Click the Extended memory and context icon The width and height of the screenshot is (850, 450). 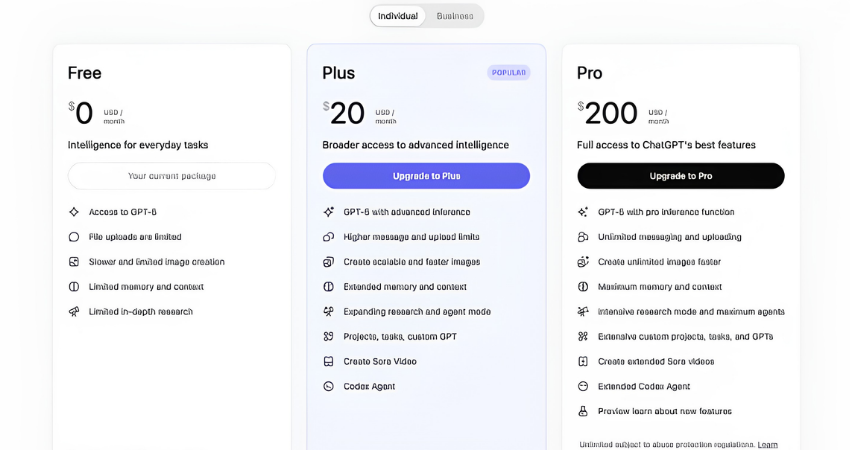329,287
